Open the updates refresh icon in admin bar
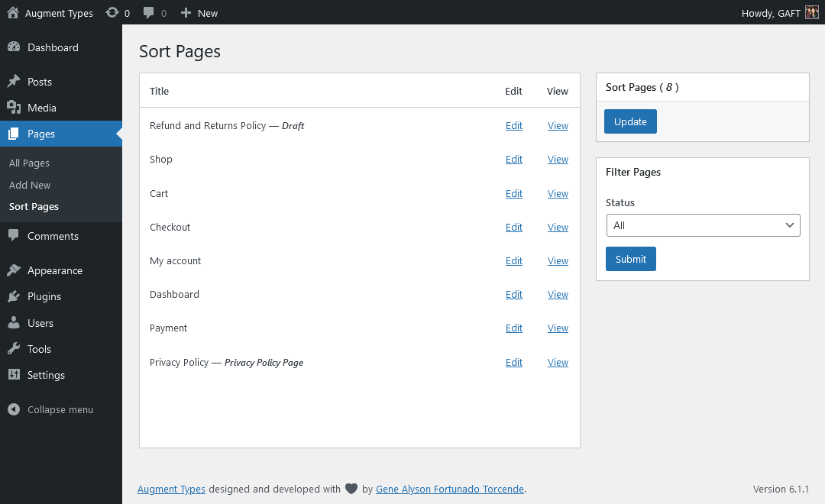 point(112,13)
